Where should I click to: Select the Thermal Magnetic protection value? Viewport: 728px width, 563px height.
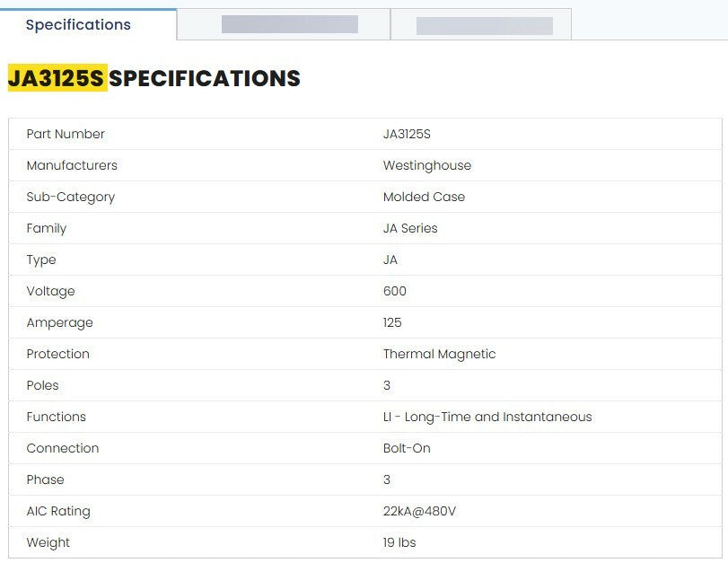tap(439, 354)
